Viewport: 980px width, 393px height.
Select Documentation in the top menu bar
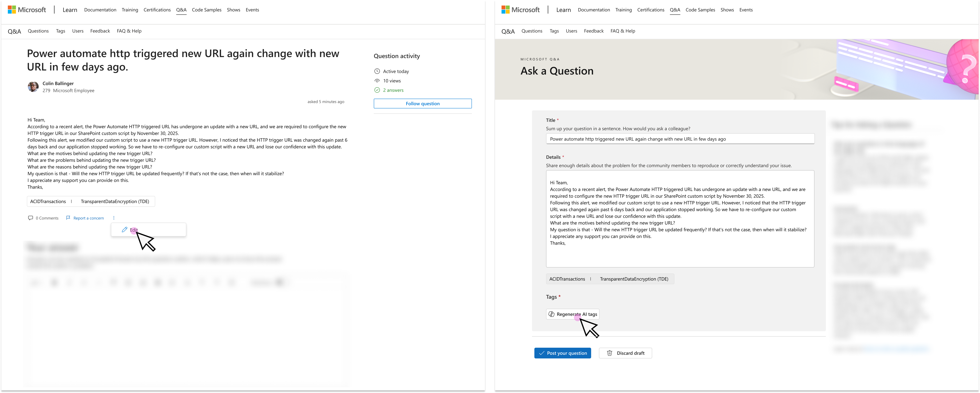coord(100,10)
